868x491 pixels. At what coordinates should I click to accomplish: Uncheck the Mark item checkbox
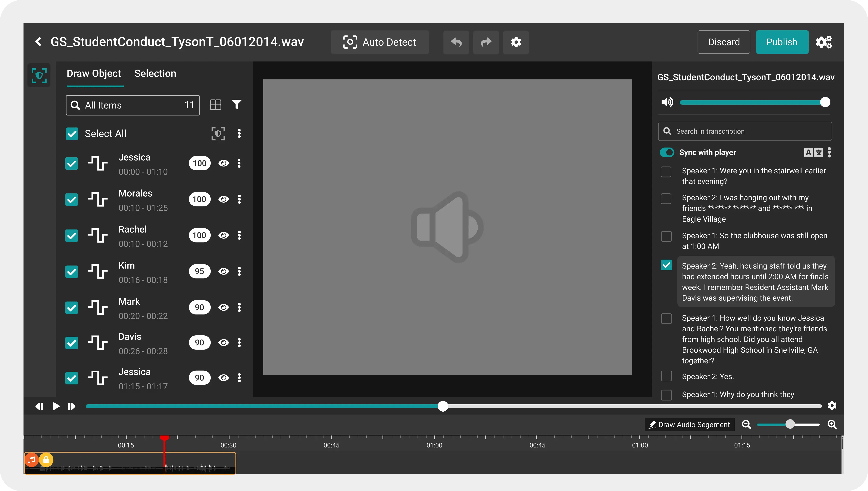[x=72, y=308]
